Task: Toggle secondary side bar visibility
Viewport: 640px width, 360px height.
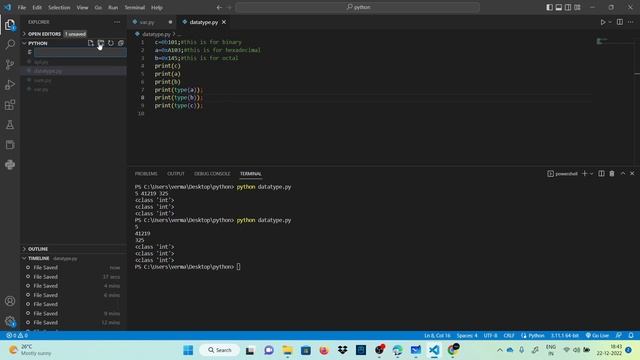Action: click(x=568, y=7)
